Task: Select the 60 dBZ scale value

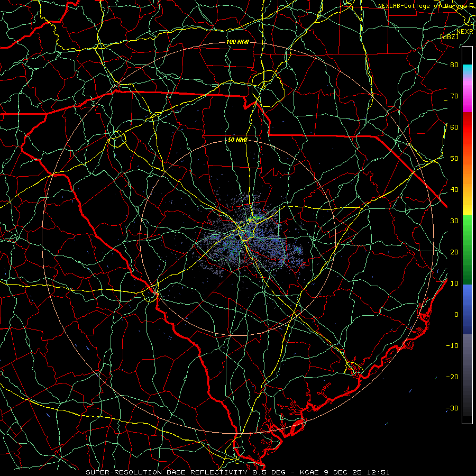Action: (x=454, y=127)
